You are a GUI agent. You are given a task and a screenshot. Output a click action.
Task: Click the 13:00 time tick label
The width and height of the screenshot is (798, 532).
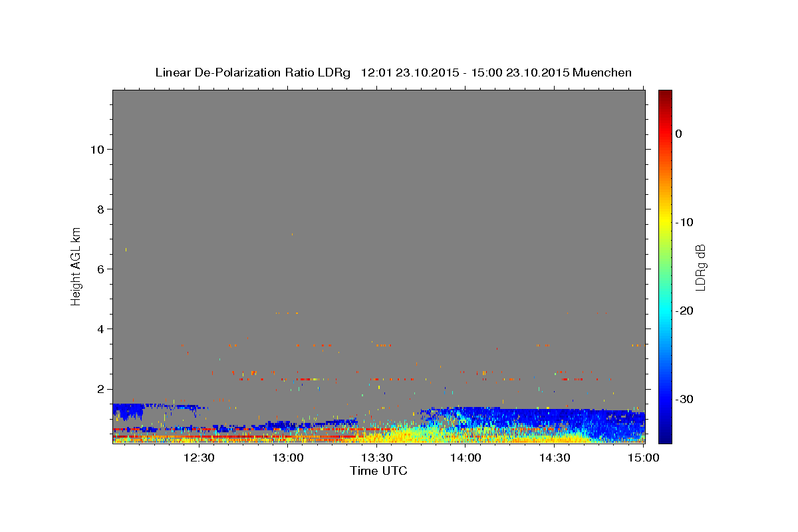point(288,458)
